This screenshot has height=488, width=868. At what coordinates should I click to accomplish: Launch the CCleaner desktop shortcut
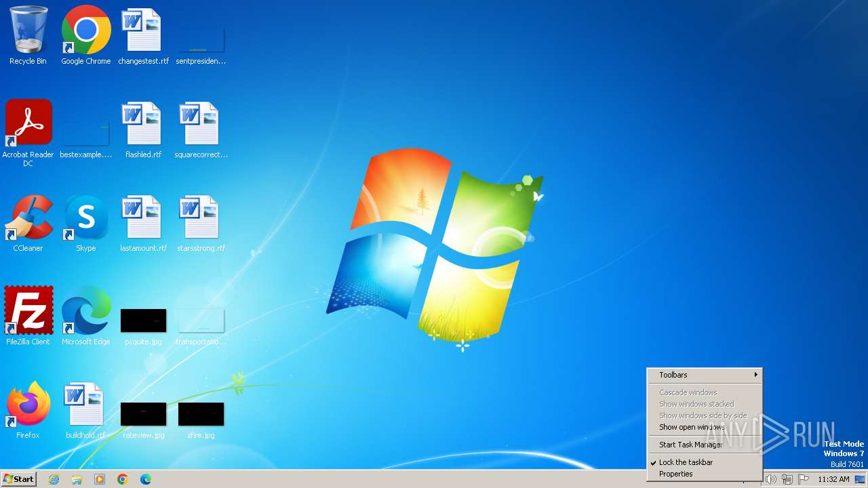click(28, 224)
